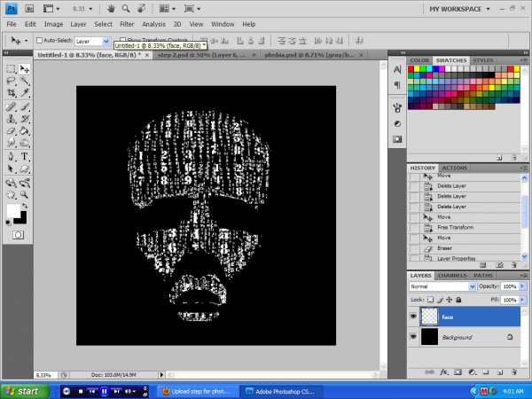Swap foreground and background colors
Viewport: 532px width, 399px height.
[25, 206]
